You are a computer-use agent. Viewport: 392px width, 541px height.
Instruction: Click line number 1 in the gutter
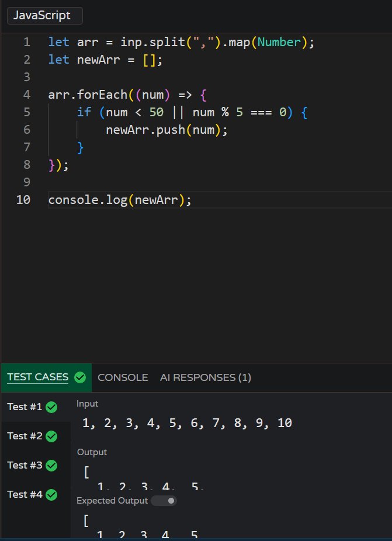point(26,42)
